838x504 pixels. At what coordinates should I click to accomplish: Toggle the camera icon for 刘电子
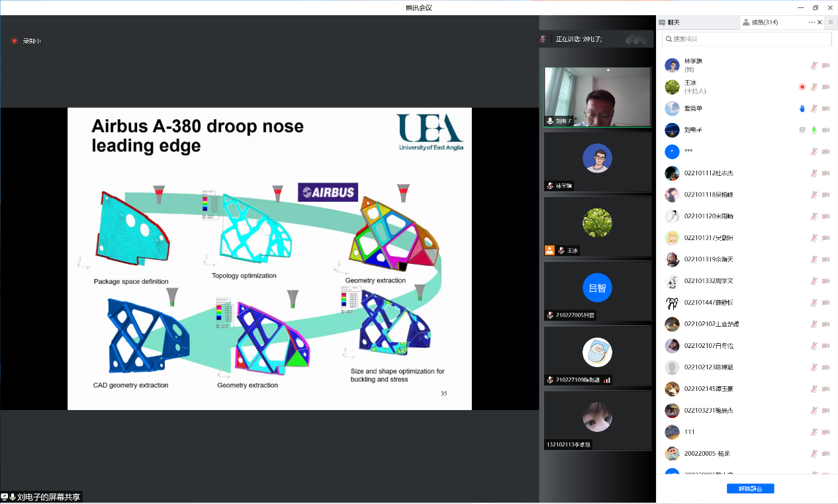pos(825,130)
